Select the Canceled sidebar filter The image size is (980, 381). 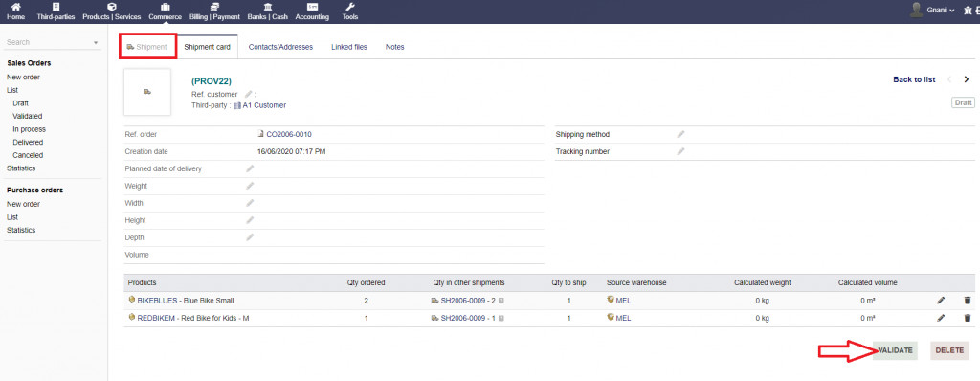(x=28, y=155)
